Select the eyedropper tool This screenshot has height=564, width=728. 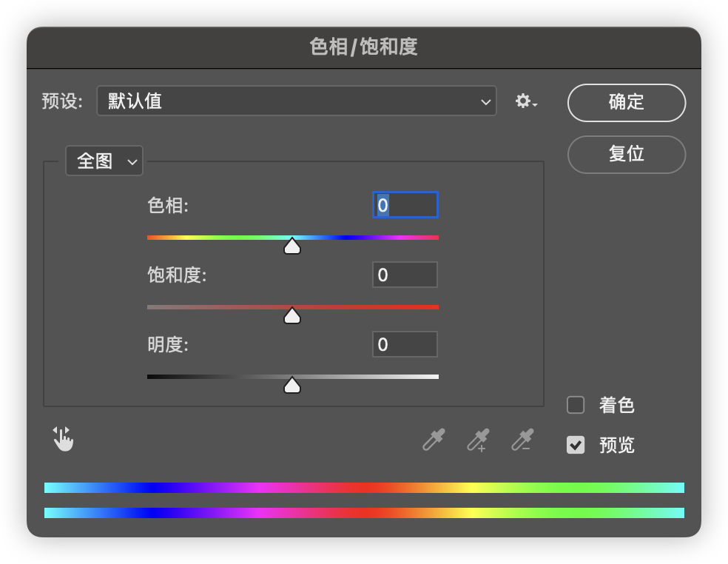[x=434, y=440]
